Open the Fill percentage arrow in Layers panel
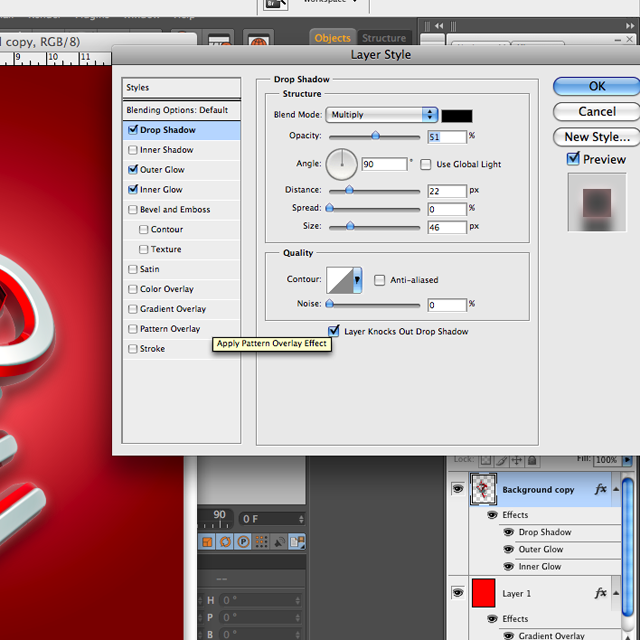640x640 pixels. coord(627,460)
